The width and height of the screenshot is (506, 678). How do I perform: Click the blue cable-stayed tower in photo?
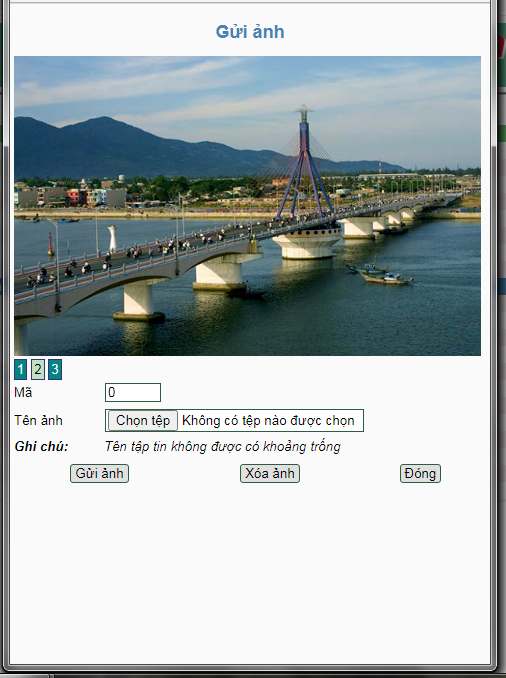pyautogui.click(x=305, y=162)
